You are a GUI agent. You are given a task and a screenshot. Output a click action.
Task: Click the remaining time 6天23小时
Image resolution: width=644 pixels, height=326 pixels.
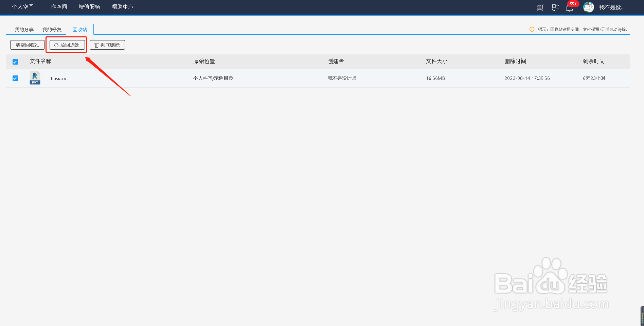click(x=594, y=78)
